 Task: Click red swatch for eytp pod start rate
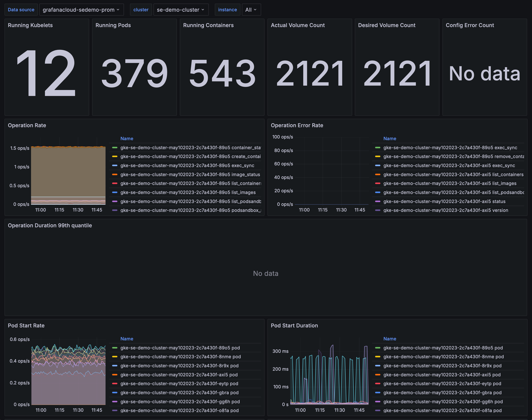click(115, 384)
